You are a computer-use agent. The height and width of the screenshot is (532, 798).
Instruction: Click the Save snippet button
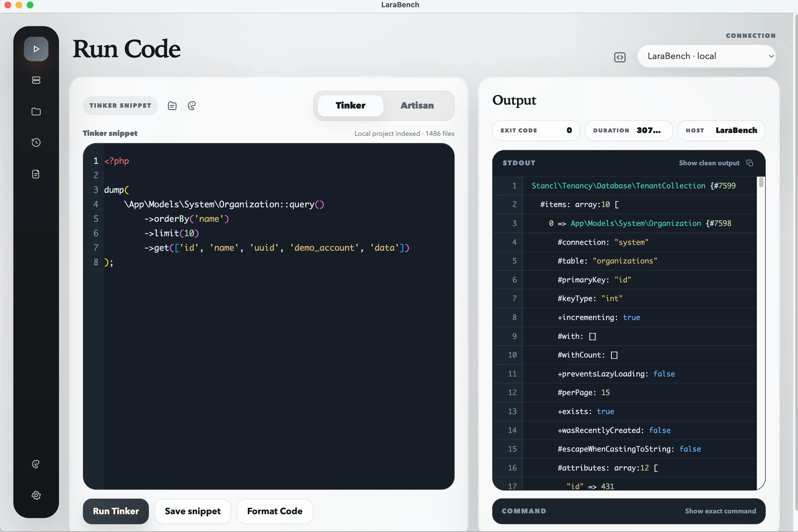click(193, 511)
